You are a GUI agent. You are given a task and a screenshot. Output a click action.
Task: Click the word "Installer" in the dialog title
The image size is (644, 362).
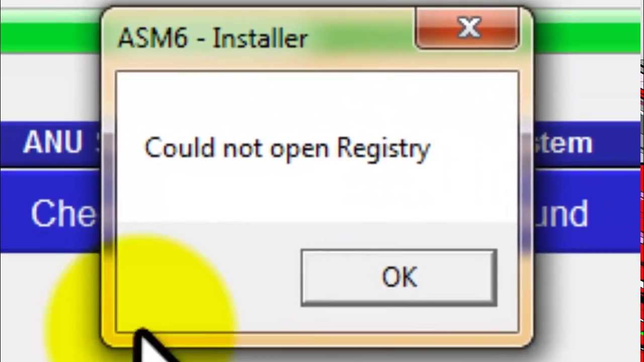pyautogui.click(x=260, y=38)
